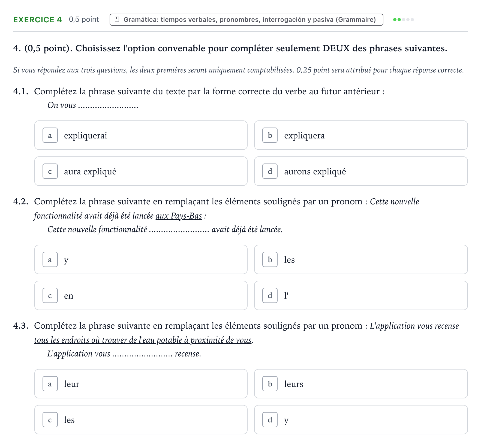Open the Gramática tiempos verbales topic tag
This screenshot has height=448, width=481.
[246, 20]
